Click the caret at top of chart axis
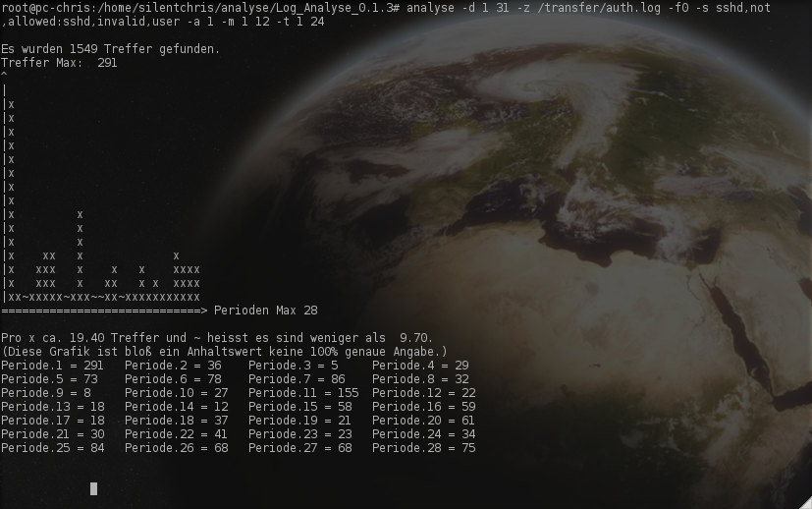 coord(4,76)
